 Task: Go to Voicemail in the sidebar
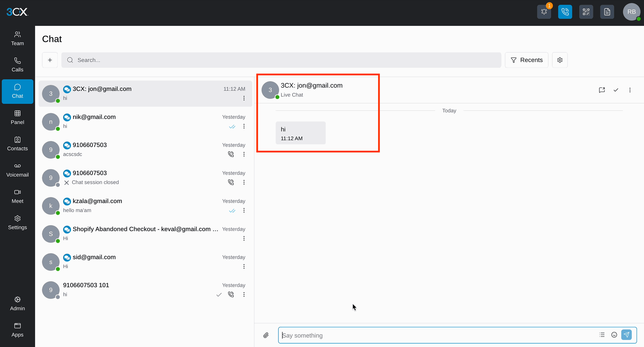17,170
